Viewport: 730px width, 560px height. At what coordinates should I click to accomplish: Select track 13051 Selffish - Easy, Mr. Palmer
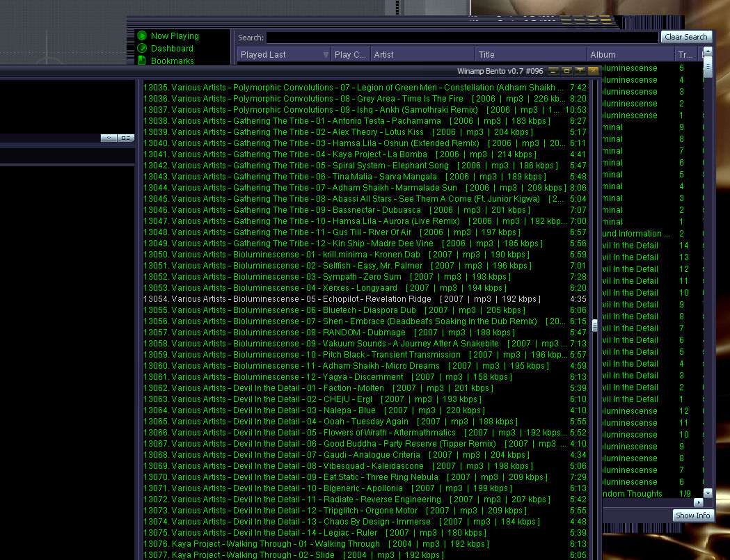pyautogui.click(x=365, y=266)
